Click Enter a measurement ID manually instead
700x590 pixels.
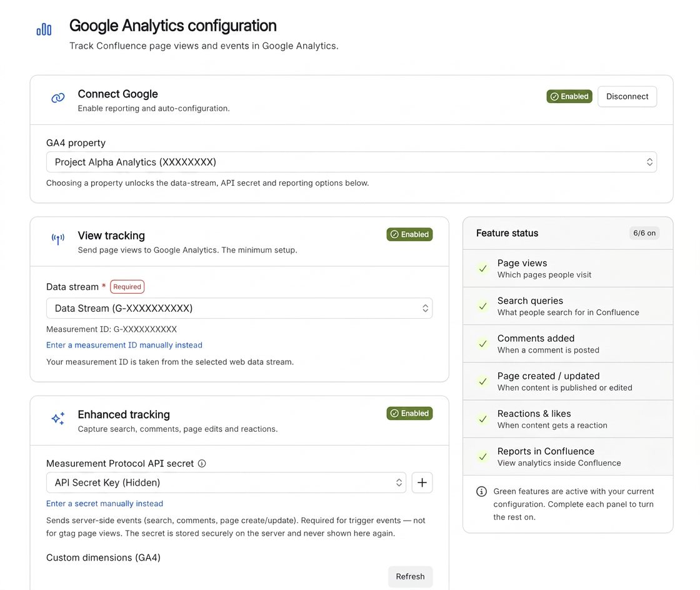pos(124,345)
